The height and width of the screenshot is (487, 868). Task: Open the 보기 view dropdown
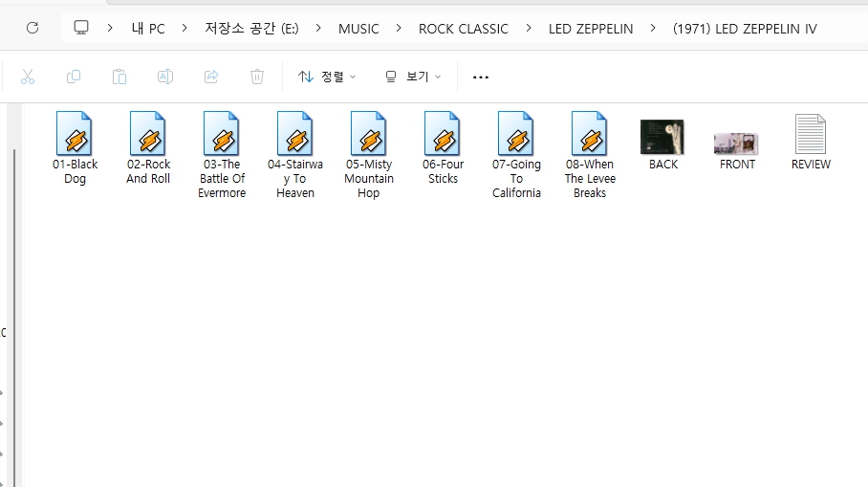(413, 77)
